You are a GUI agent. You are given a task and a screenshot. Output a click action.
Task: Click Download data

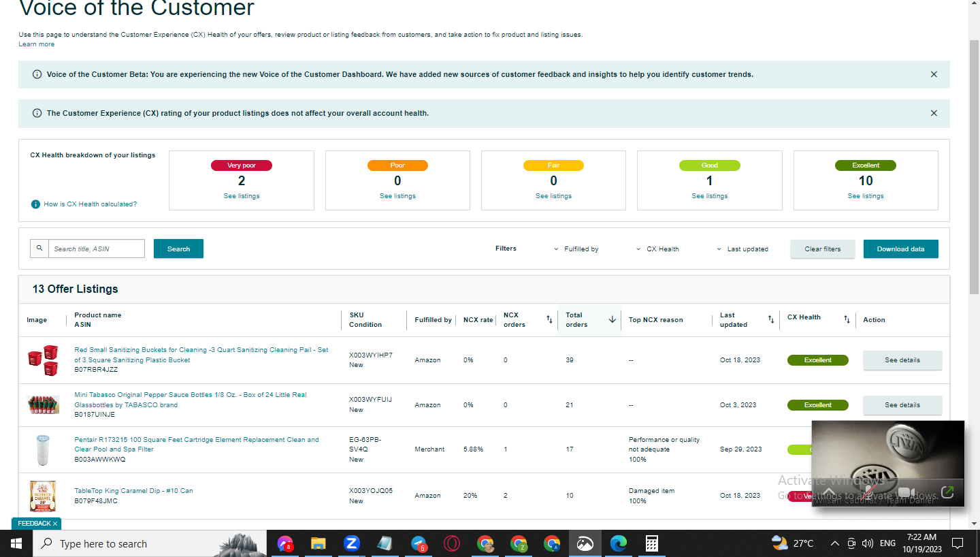pos(900,249)
